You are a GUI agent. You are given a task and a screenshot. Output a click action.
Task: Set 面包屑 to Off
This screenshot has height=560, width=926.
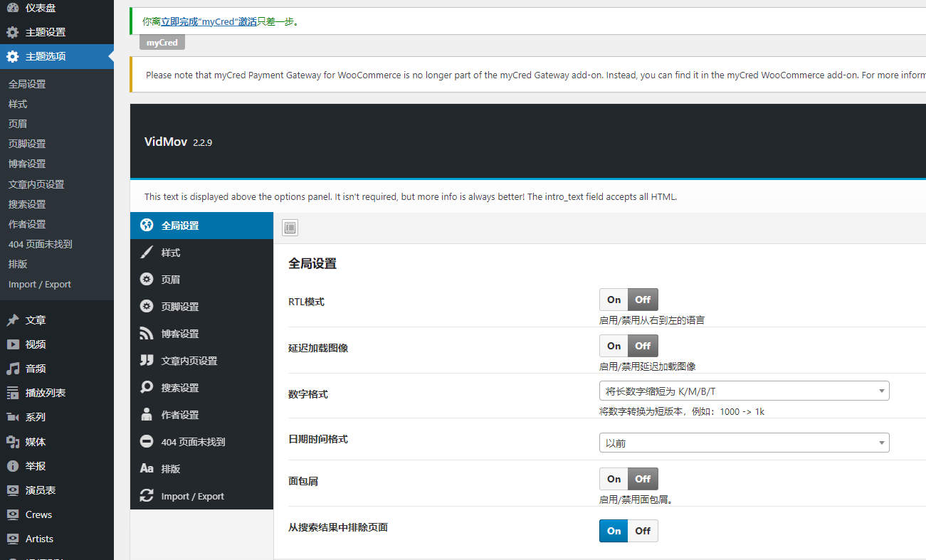click(643, 479)
